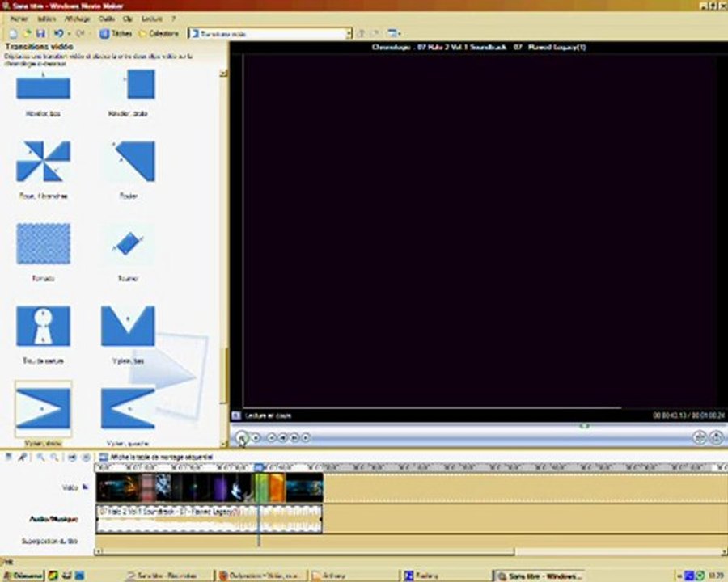Click the Previous frame preview button
The height and width of the screenshot is (582, 728).
(x=284, y=437)
